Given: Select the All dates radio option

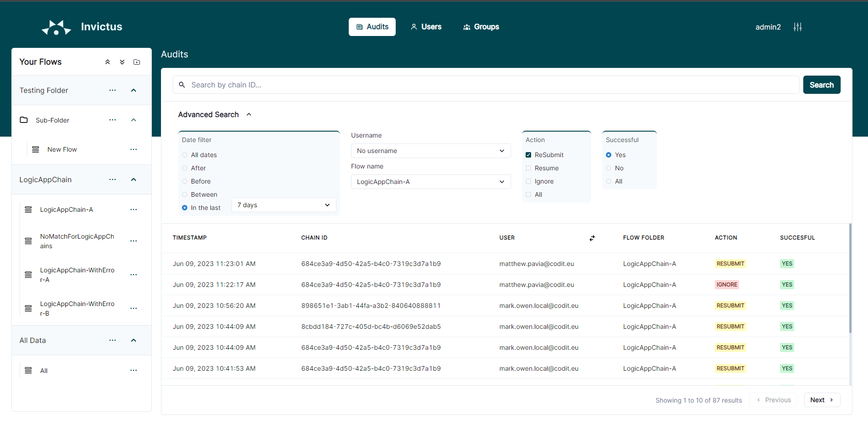Looking at the screenshot, I should pyautogui.click(x=185, y=155).
